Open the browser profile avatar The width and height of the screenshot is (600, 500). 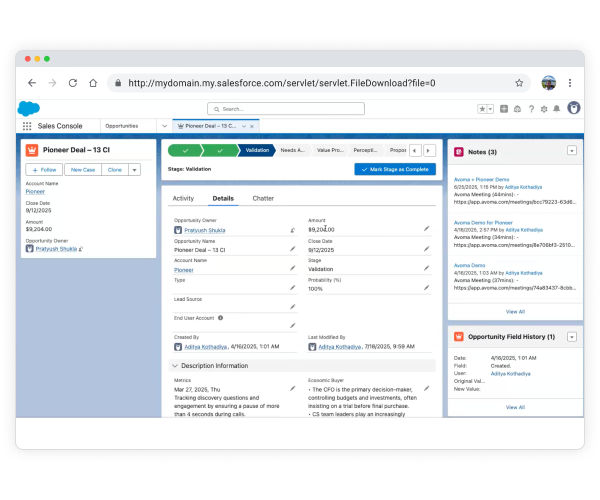[548, 83]
